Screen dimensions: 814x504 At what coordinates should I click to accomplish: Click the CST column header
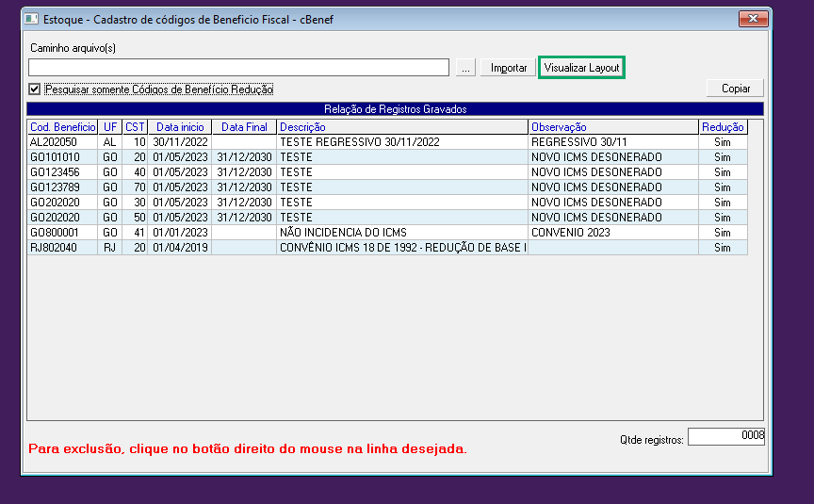tap(135, 127)
